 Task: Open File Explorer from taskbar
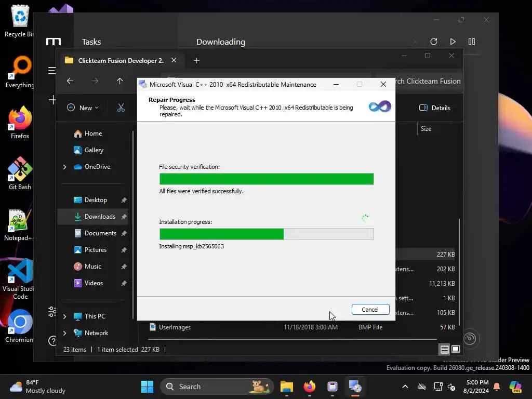pos(287,387)
